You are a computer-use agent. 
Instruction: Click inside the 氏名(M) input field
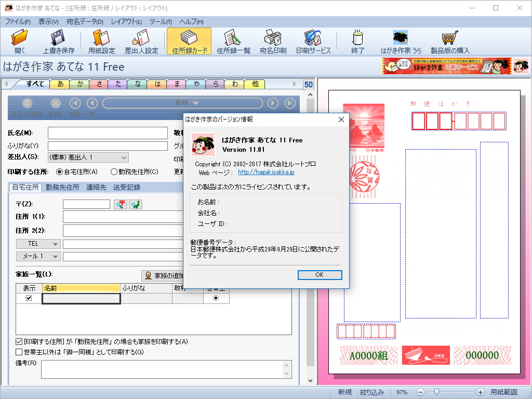point(107,133)
